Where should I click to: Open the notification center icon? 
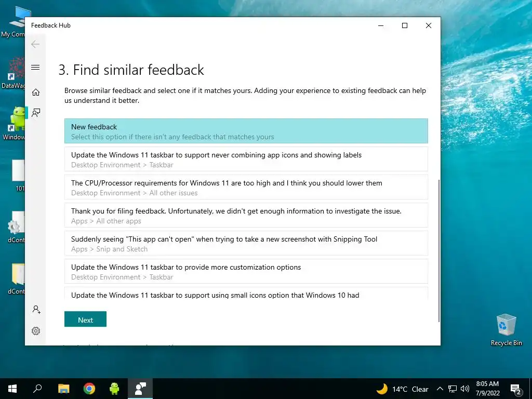(516, 389)
